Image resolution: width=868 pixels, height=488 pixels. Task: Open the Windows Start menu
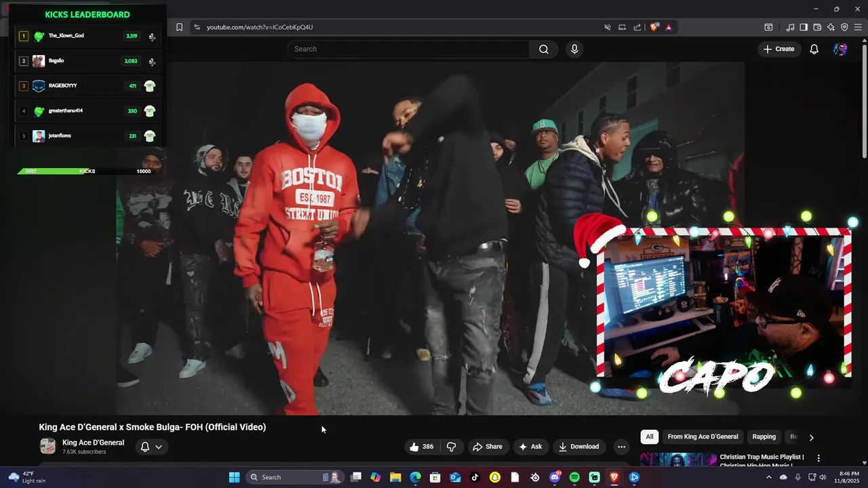point(234,477)
